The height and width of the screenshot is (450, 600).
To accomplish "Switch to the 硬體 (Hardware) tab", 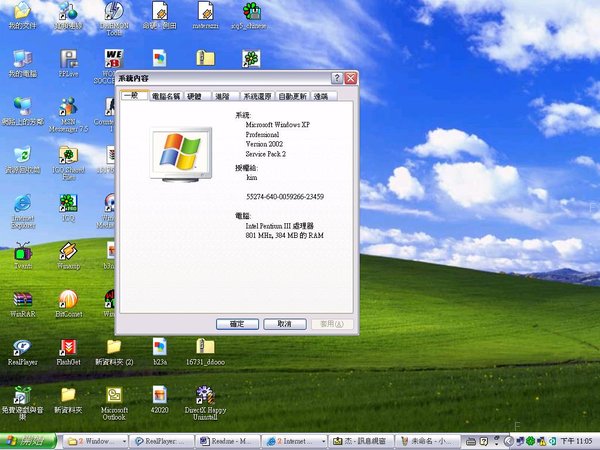I will click(x=197, y=96).
